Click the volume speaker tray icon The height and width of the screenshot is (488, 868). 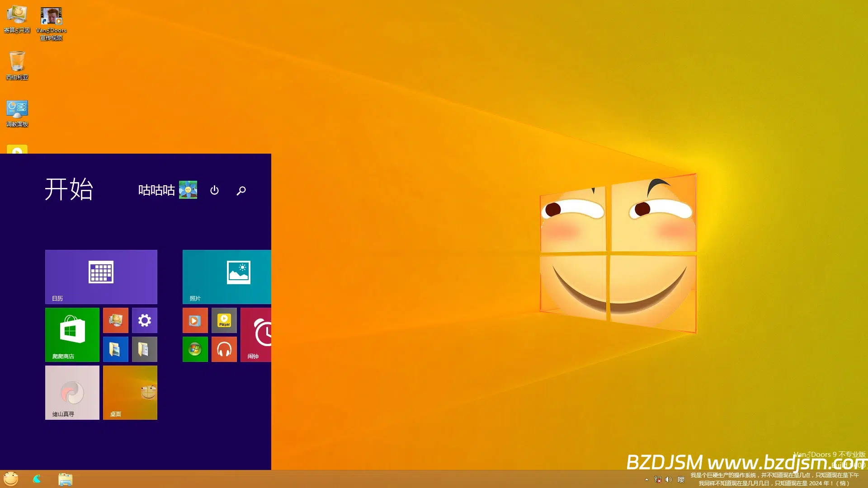[669, 479]
